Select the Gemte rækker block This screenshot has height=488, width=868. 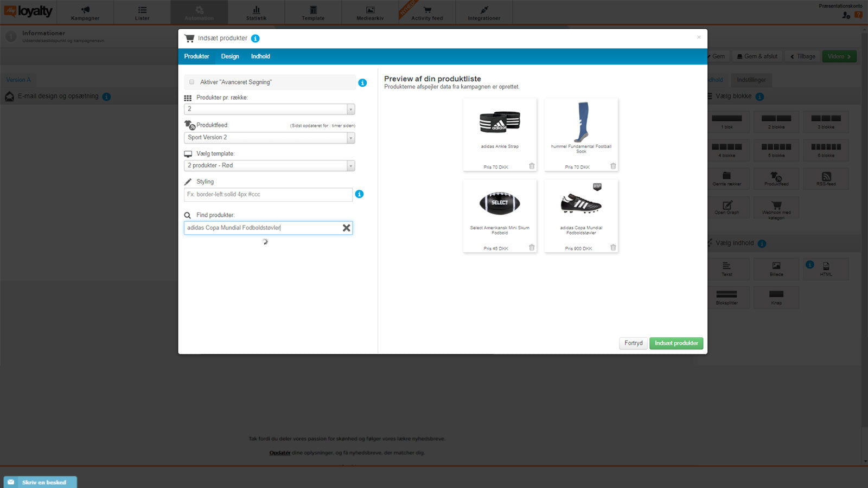click(727, 179)
